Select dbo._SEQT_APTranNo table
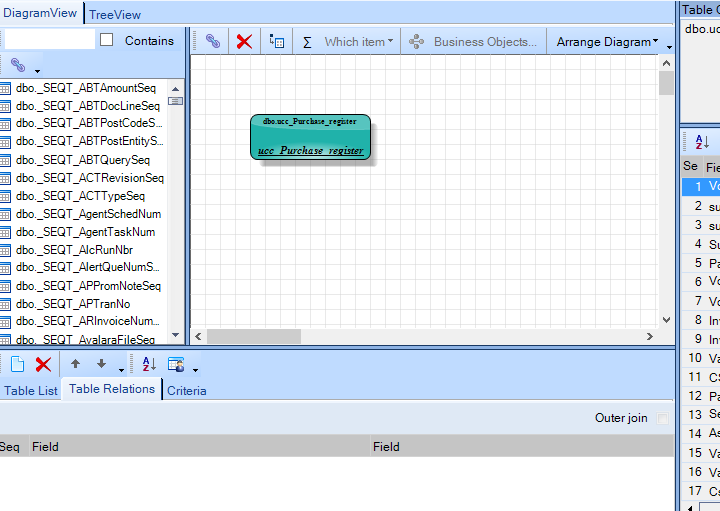720x511 pixels. (x=73, y=304)
